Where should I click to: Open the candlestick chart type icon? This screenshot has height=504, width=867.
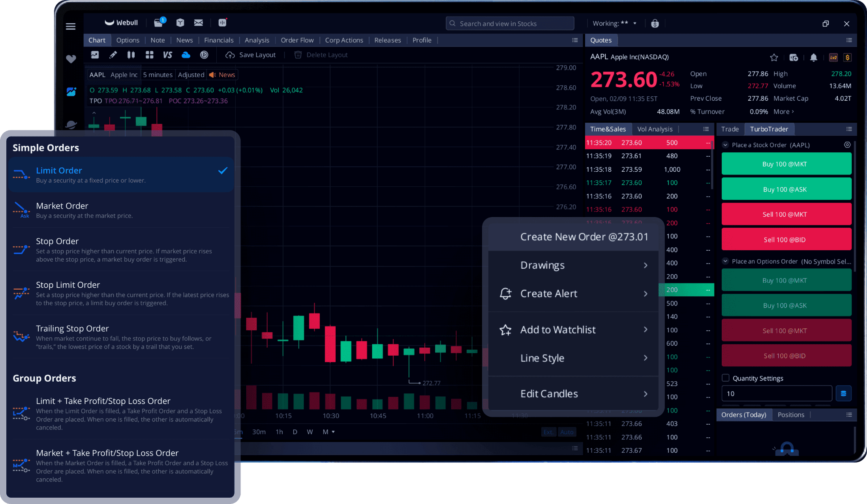click(131, 55)
